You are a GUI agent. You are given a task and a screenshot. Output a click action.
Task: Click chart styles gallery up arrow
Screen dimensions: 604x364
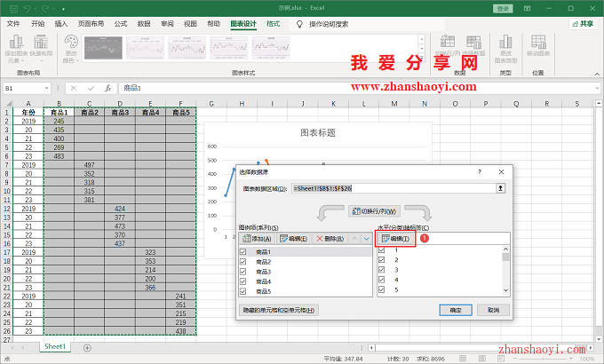click(421, 39)
